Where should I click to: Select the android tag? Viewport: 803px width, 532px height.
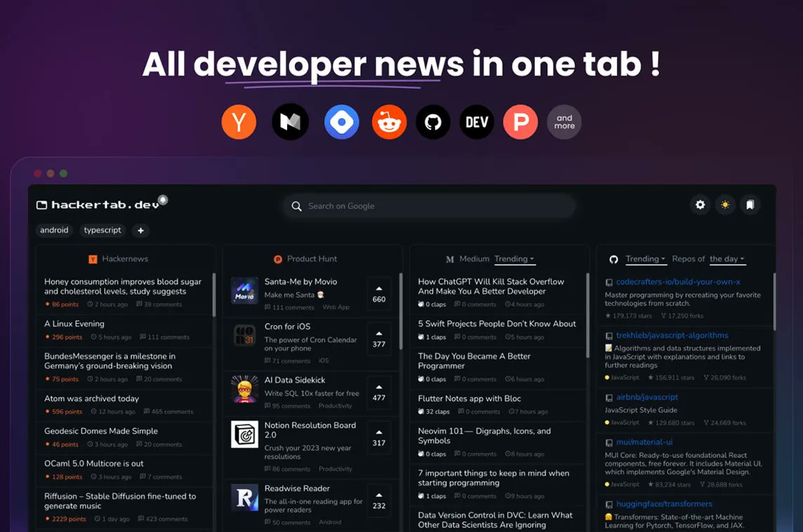point(54,230)
